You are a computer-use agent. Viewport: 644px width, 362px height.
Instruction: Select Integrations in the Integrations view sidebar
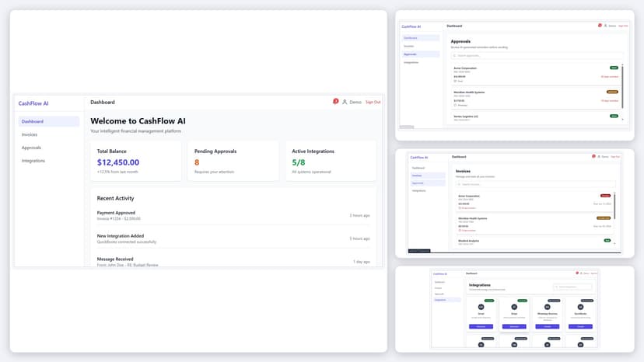point(447,300)
